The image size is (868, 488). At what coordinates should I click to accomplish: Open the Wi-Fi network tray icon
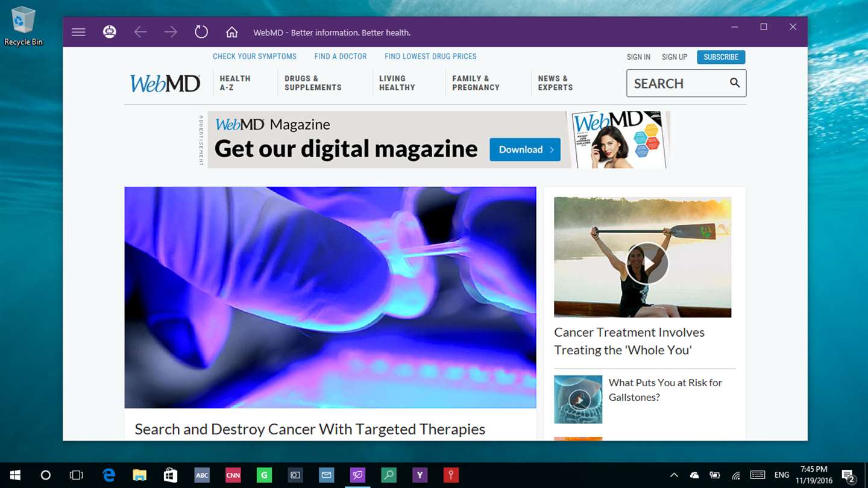tap(735, 475)
